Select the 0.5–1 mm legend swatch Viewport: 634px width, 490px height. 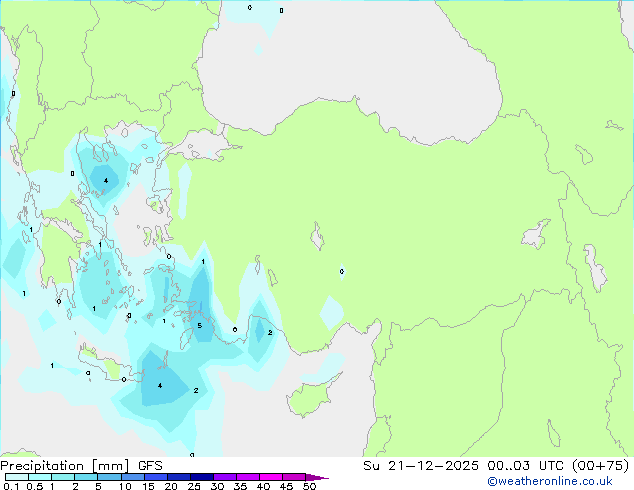tap(40, 477)
